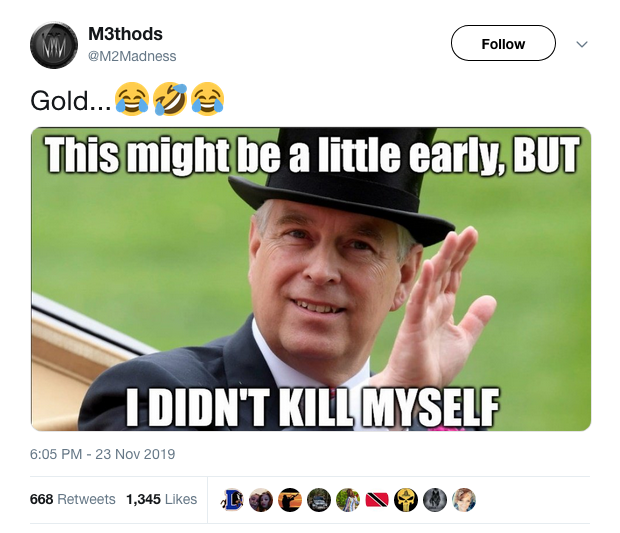The height and width of the screenshot is (533, 620).
Task: Click the yellow skull liker avatar
Action: pos(407,499)
